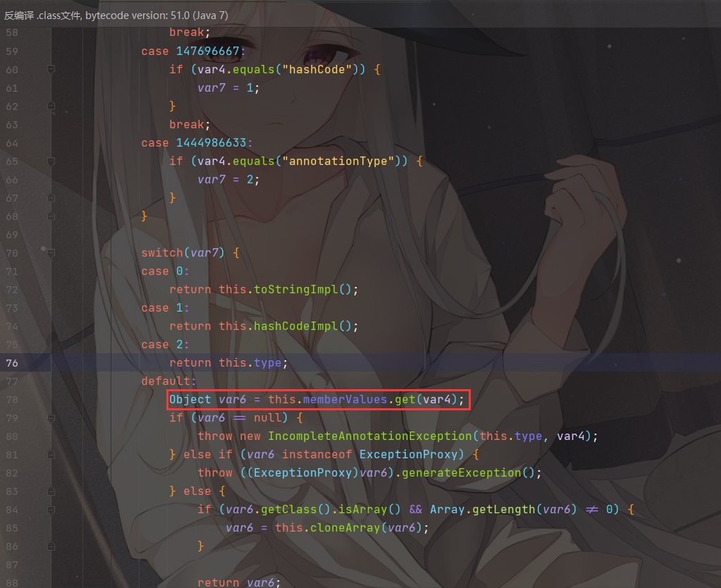Click the "case 0:" label

165,271
